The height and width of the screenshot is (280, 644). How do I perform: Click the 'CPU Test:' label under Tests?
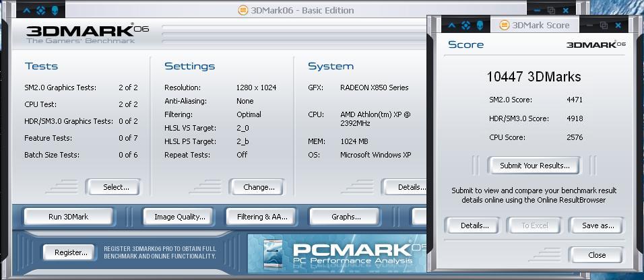pyautogui.click(x=40, y=104)
